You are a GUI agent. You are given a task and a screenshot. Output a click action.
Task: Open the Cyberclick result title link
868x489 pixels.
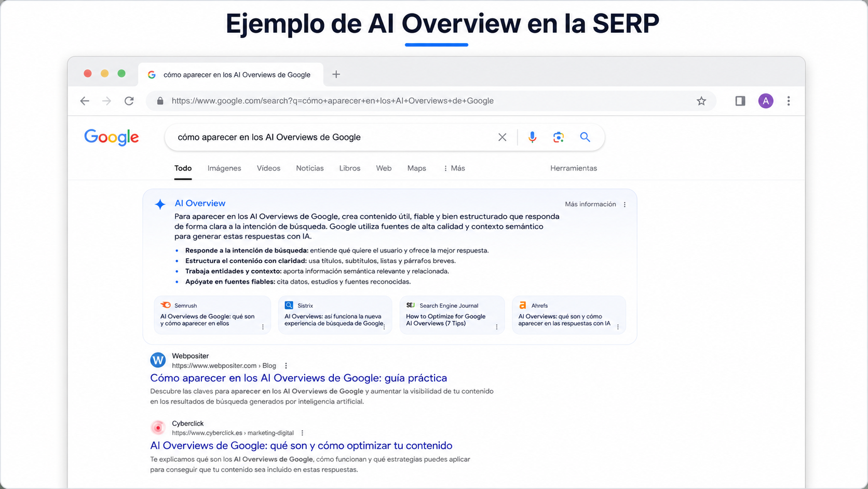click(x=301, y=445)
